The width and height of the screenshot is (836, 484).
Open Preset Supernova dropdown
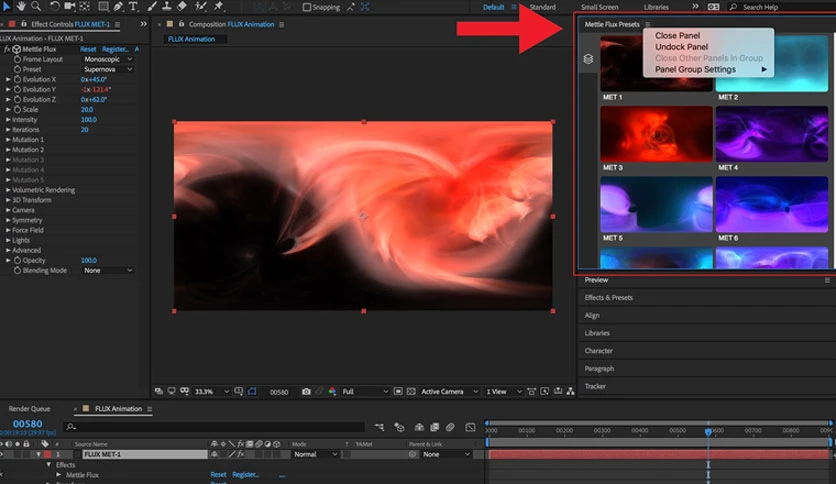[x=107, y=69]
